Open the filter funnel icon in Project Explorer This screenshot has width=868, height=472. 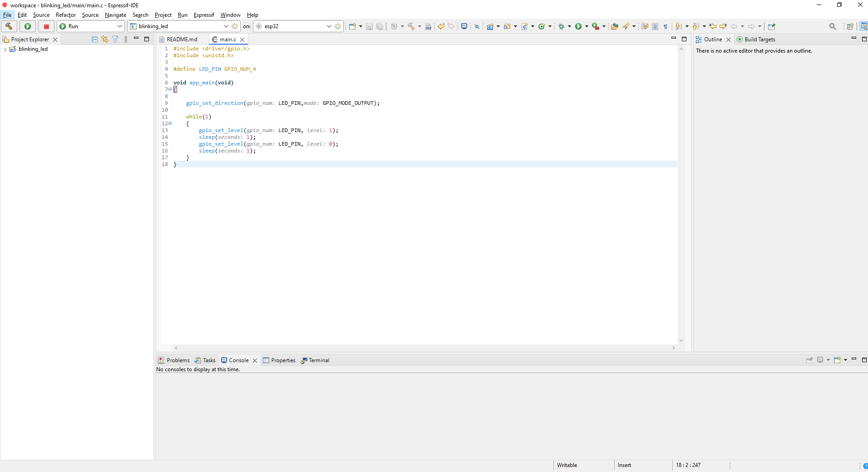115,39
